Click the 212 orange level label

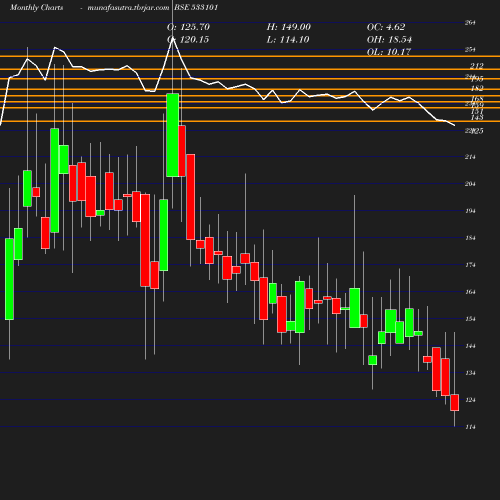pos(477,66)
